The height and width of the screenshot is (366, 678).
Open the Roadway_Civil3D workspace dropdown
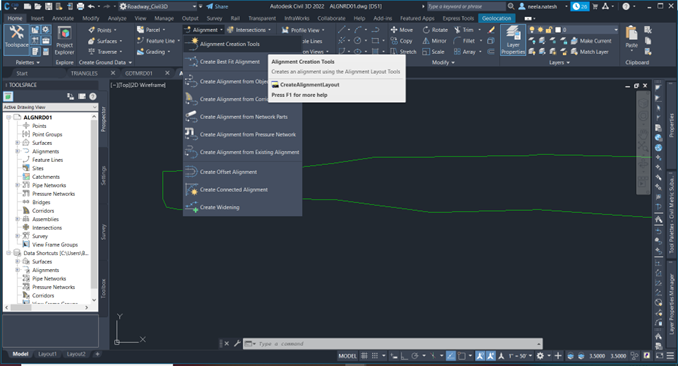(158, 6)
